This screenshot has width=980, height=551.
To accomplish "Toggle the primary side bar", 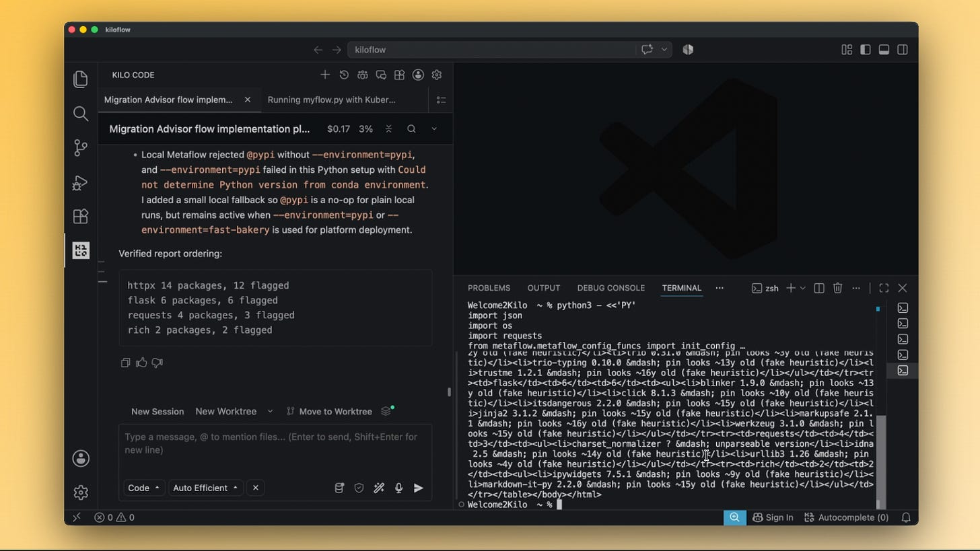I will pos(866,49).
